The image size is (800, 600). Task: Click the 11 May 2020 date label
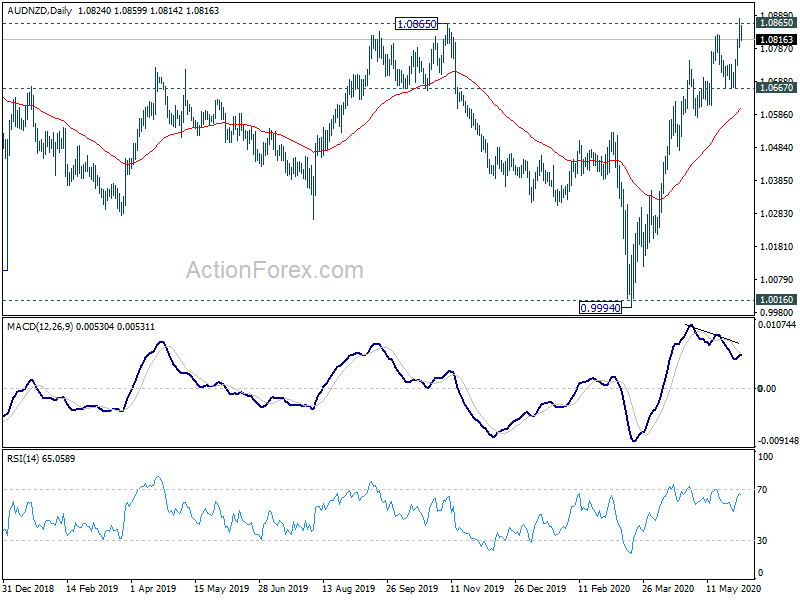coord(734,588)
